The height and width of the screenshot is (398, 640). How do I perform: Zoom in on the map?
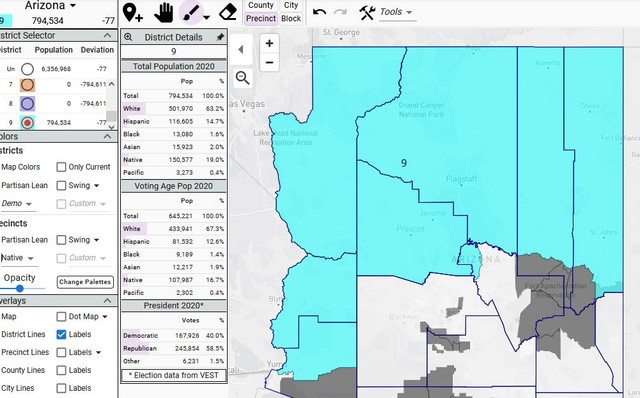click(269, 43)
